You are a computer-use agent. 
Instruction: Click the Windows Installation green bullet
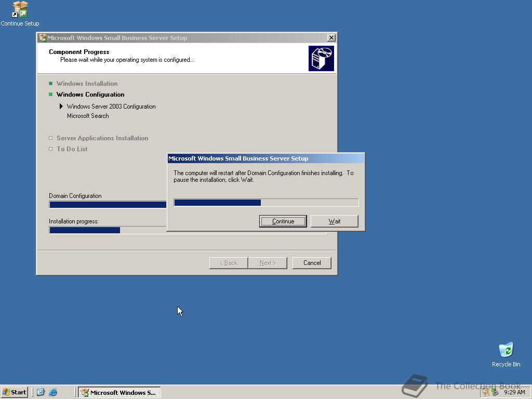coord(50,84)
